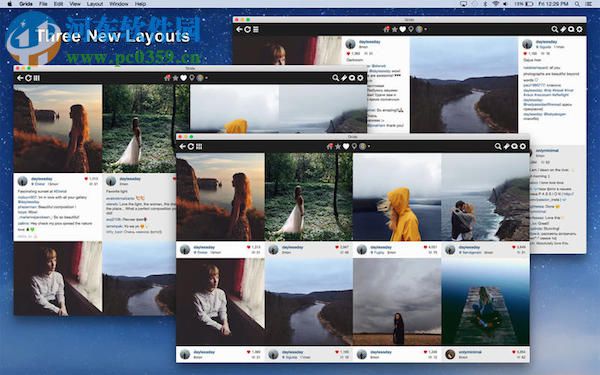The image size is (600, 375).
Task: Open tag icon in left window toolbar
Action: [x=344, y=78]
